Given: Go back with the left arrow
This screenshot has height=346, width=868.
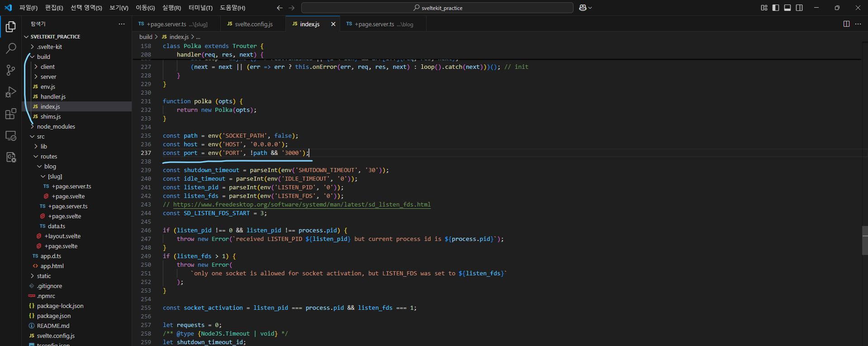Looking at the screenshot, I should [280, 8].
